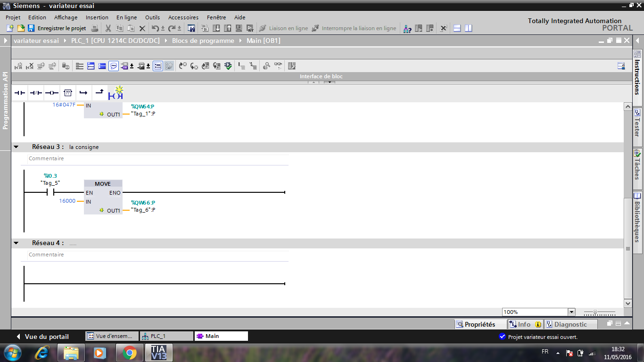Toggle the boxed list-style button in the editor toolbar
The width and height of the screenshot is (644, 362).
click(158, 66)
